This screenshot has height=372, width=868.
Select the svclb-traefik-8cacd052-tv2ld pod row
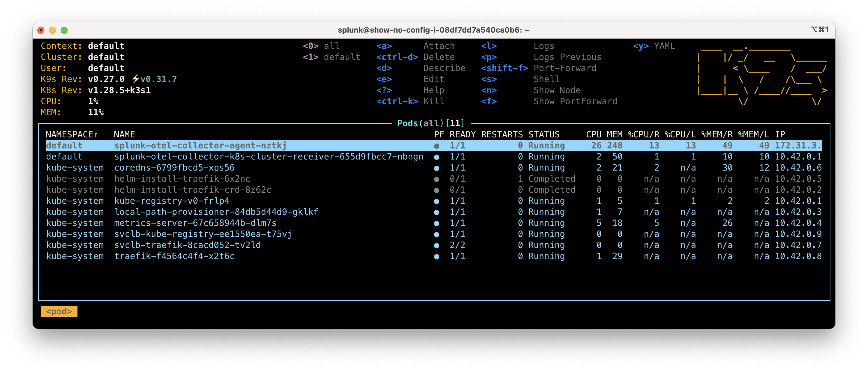tap(187, 245)
